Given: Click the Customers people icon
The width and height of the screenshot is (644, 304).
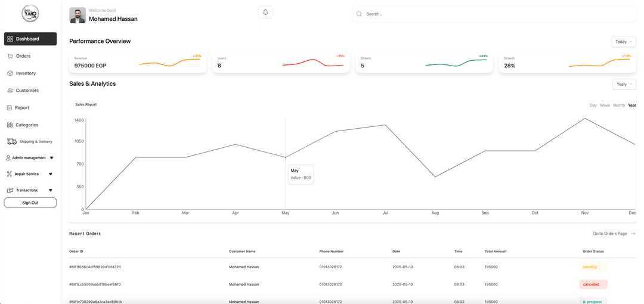Looking at the screenshot, I should [x=10, y=91].
